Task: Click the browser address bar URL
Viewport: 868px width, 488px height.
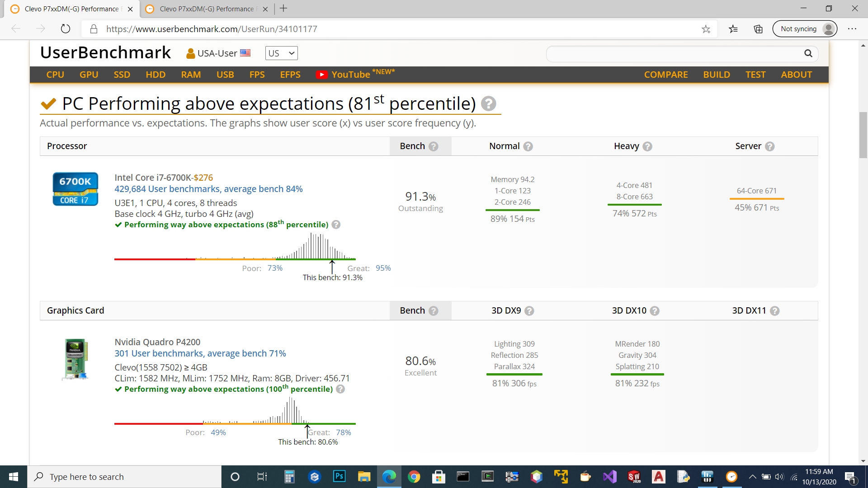Action: click(x=212, y=29)
